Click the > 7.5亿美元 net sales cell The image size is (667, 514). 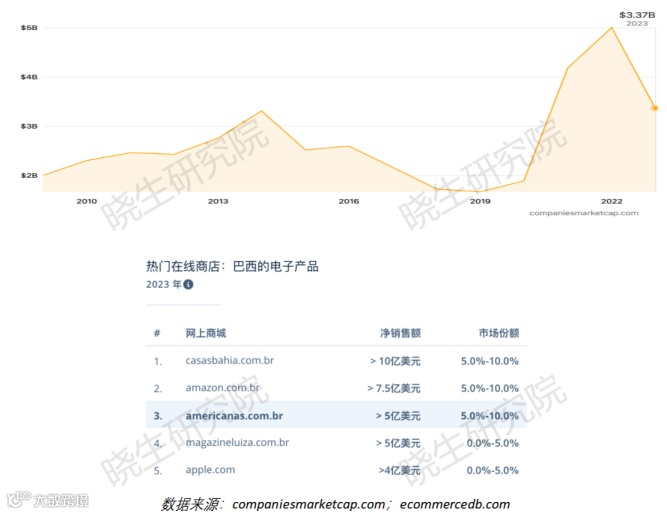pyautogui.click(x=394, y=388)
